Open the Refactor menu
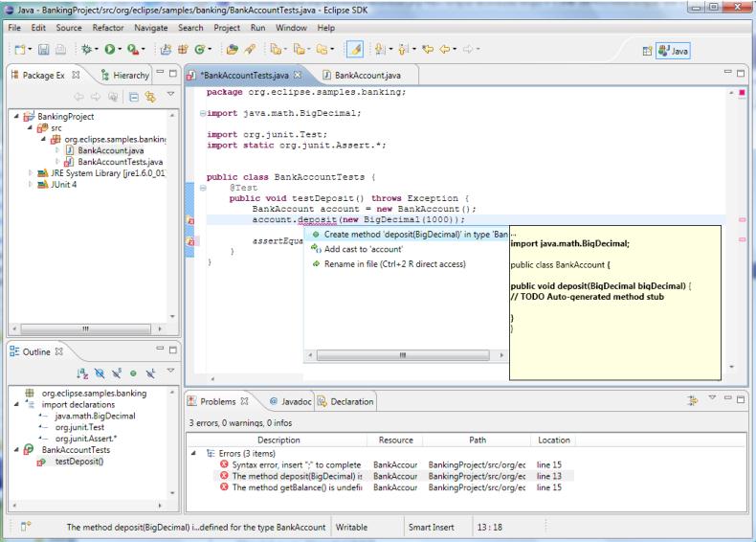Screen dimensions: 756x542 pyautogui.click(x=108, y=28)
